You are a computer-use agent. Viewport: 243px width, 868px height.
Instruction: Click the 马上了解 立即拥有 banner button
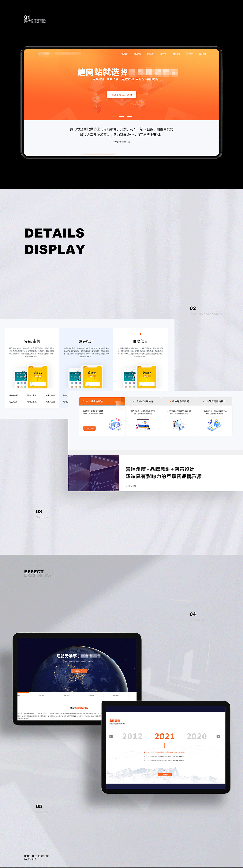point(122,95)
